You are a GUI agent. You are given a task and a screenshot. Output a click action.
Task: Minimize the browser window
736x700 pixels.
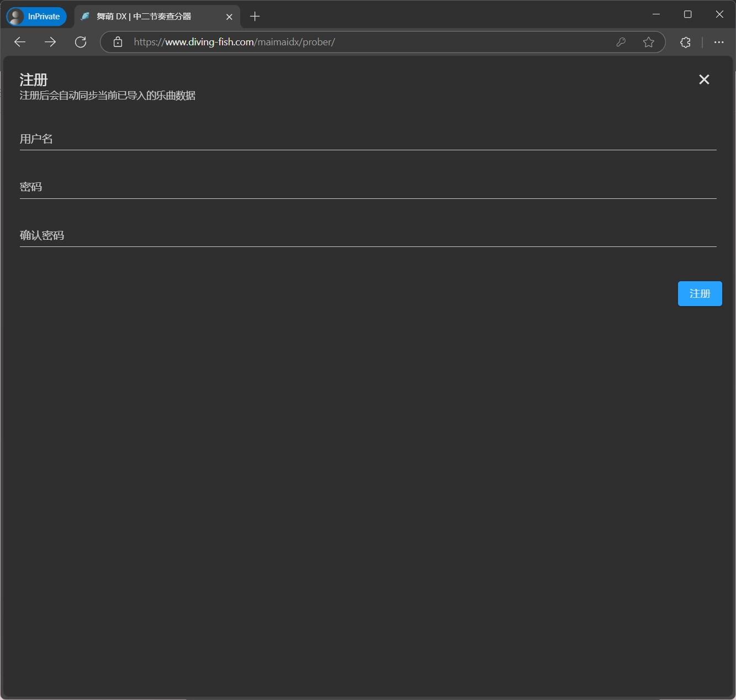click(656, 14)
